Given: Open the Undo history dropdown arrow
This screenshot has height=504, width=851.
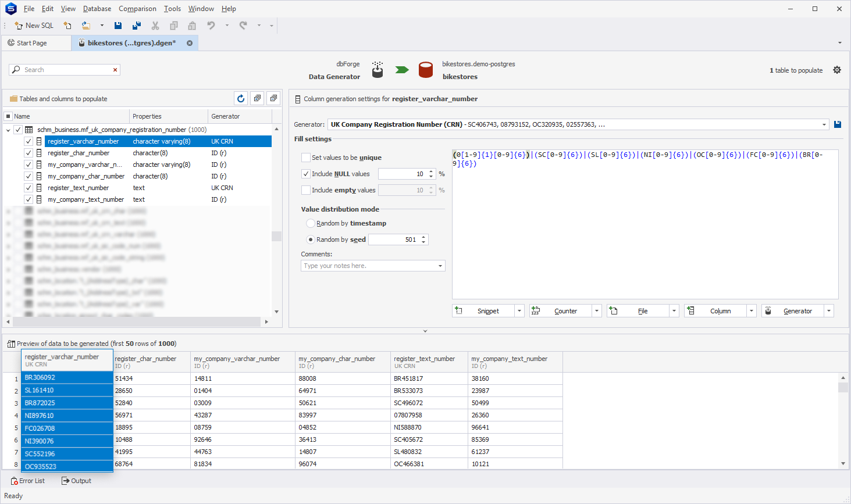Looking at the screenshot, I should click(x=227, y=26).
